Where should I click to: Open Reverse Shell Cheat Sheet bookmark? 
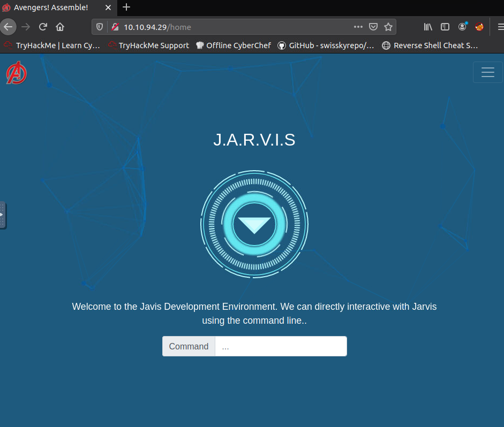click(x=430, y=45)
